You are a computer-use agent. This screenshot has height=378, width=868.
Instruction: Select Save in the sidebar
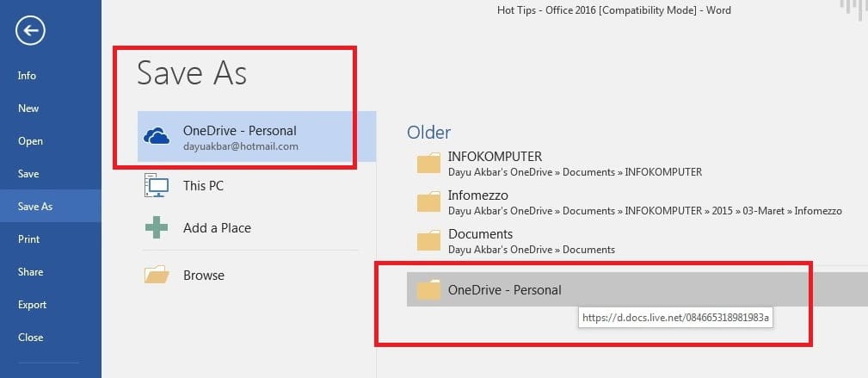pos(51,173)
